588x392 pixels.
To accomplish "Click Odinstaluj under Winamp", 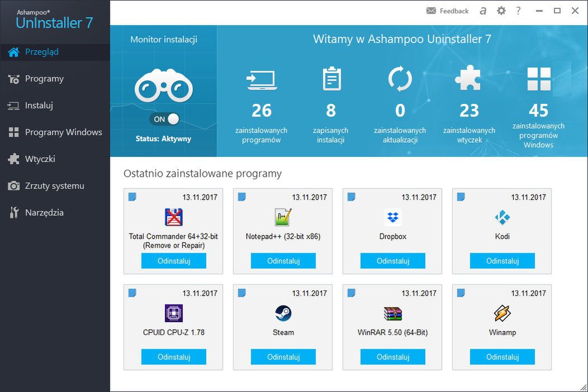I will point(502,357).
